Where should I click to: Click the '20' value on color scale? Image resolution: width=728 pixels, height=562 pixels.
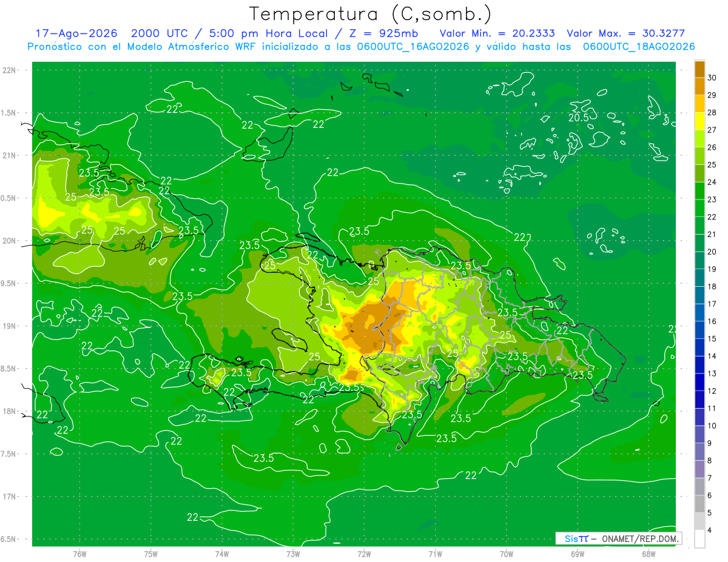click(x=712, y=252)
